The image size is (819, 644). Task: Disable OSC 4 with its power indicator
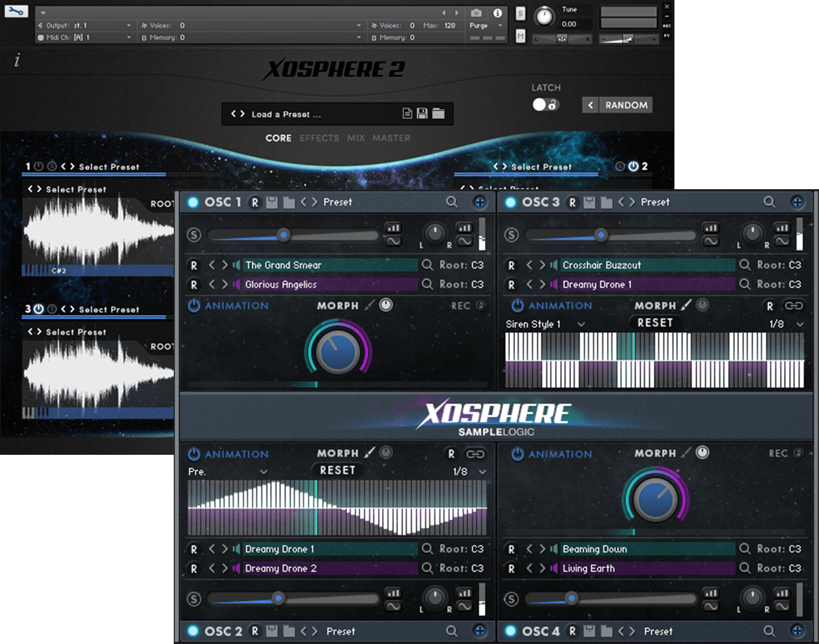pyautogui.click(x=510, y=631)
